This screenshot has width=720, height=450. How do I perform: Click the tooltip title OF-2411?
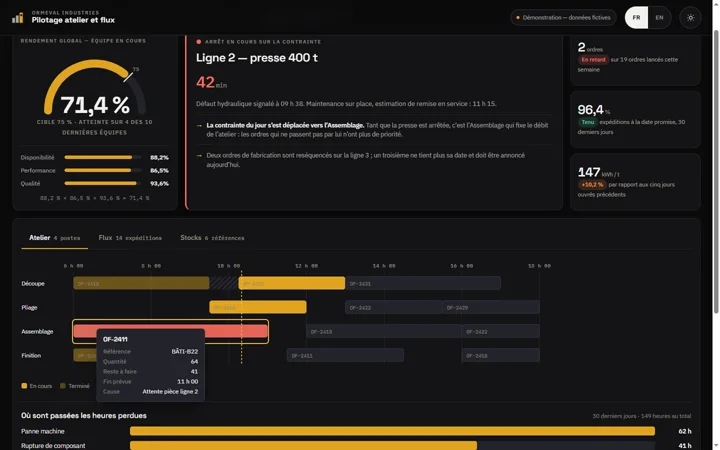(115, 339)
